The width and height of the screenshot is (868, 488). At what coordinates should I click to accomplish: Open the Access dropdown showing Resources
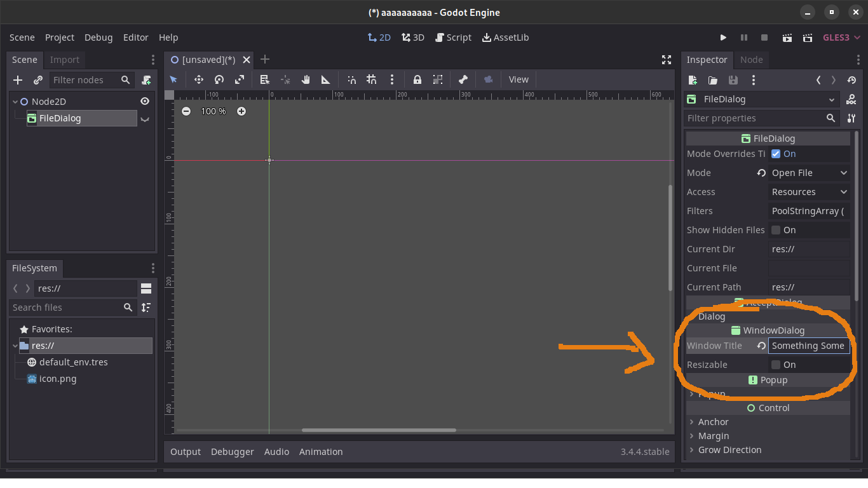tap(809, 192)
